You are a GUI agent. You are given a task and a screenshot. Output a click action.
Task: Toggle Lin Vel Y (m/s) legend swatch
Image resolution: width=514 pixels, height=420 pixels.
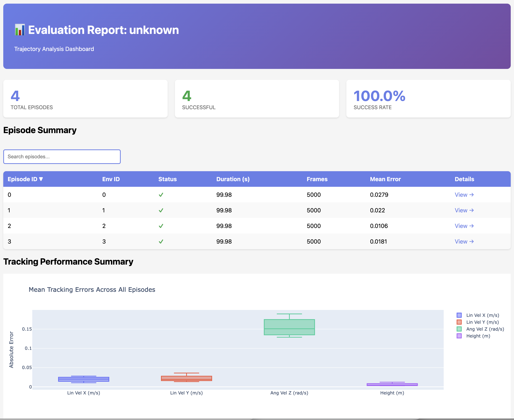(x=459, y=322)
